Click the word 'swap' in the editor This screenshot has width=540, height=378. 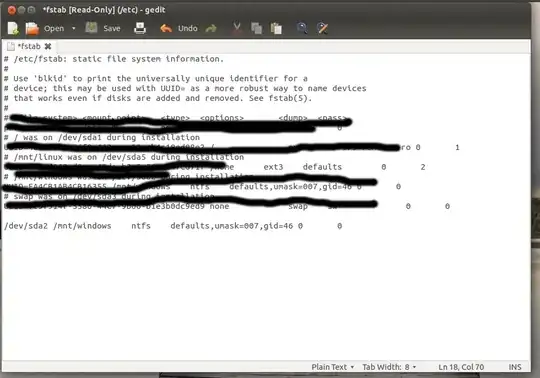point(298,206)
